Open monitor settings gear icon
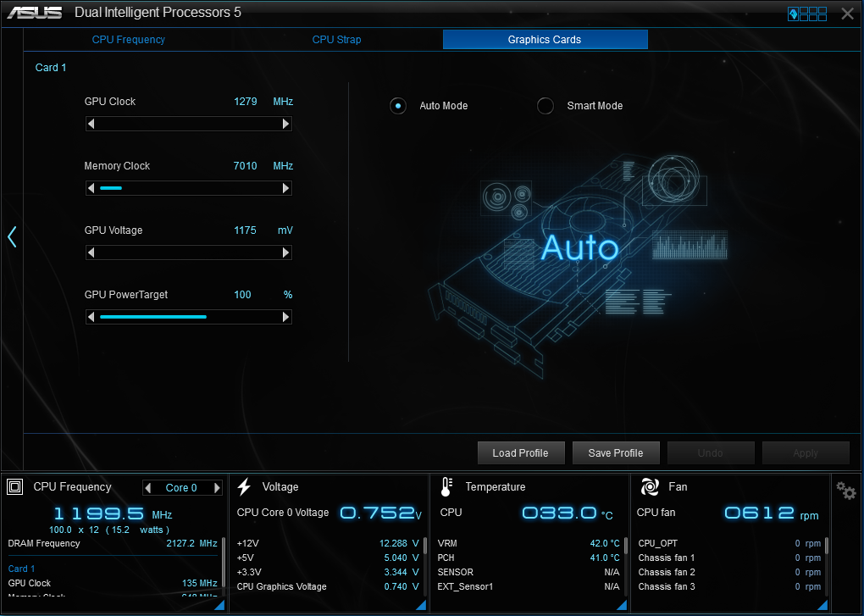 [846, 491]
